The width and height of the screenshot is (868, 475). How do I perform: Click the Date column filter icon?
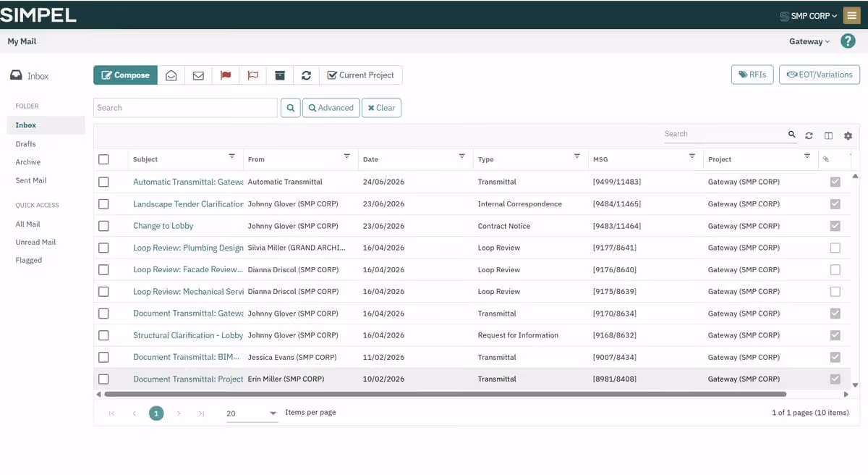(x=461, y=156)
